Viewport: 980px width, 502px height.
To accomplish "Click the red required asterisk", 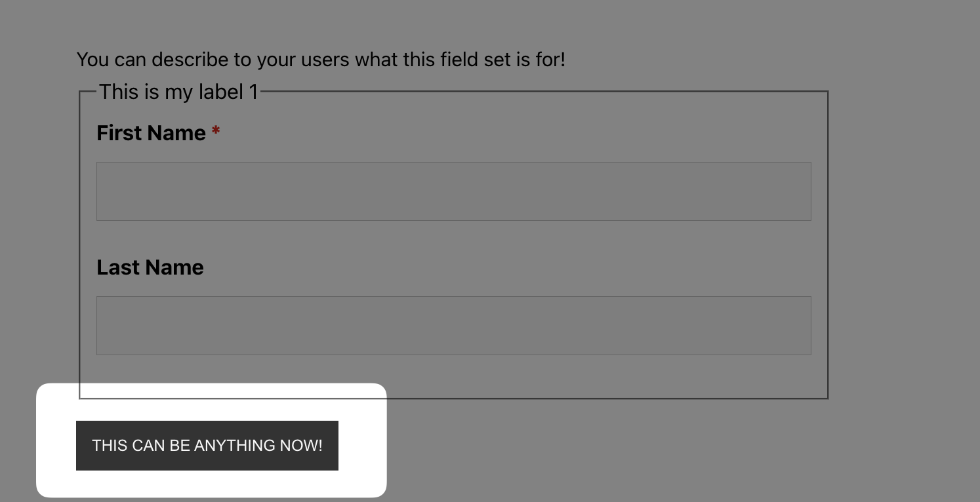I will (216, 132).
